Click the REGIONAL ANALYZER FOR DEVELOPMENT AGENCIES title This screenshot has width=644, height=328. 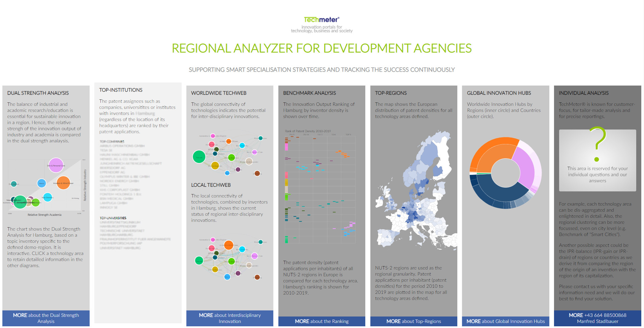click(322, 48)
